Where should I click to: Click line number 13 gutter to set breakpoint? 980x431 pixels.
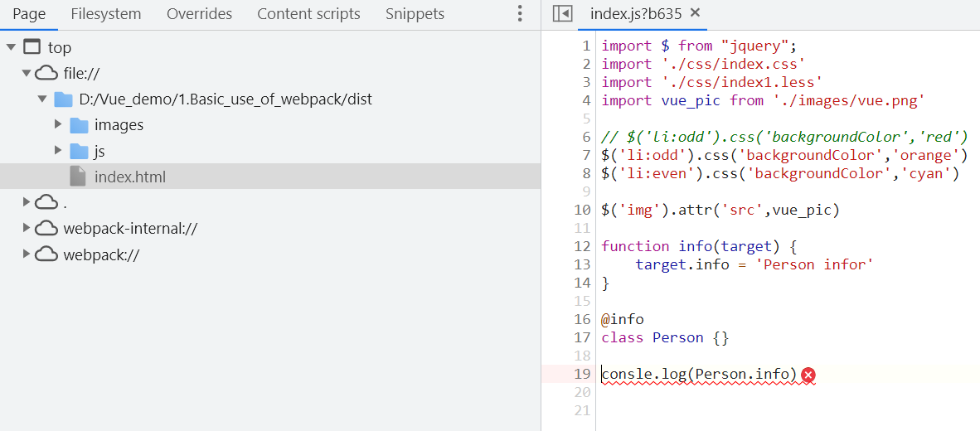[x=582, y=264]
